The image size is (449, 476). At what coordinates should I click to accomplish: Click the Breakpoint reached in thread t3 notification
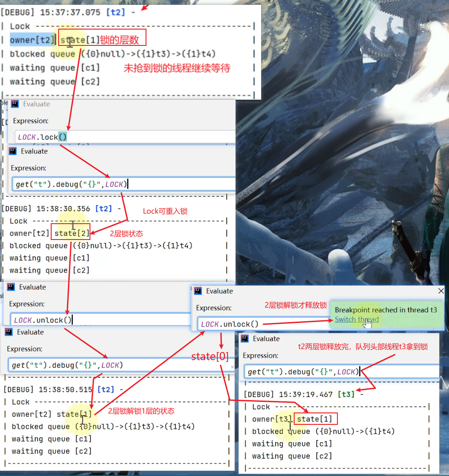(x=385, y=310)
